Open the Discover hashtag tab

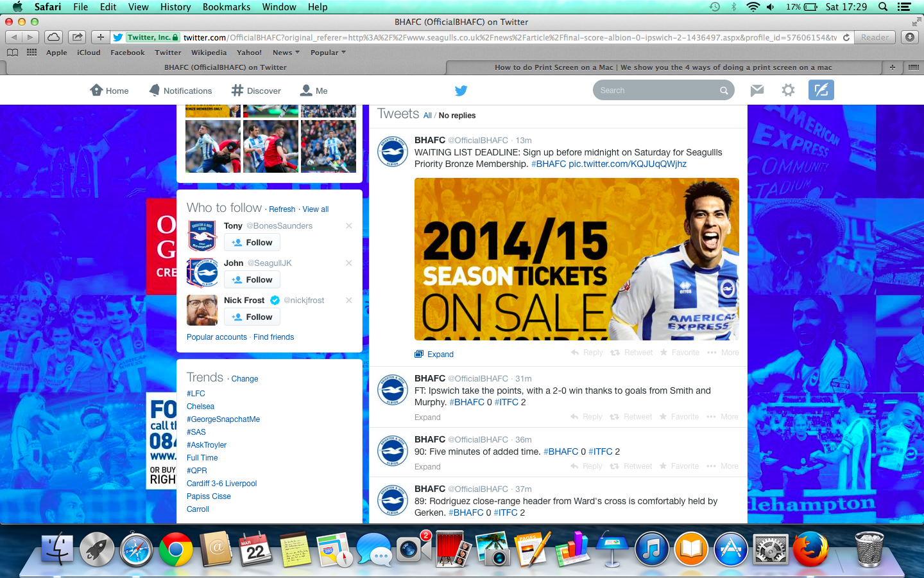coord(256,91)
